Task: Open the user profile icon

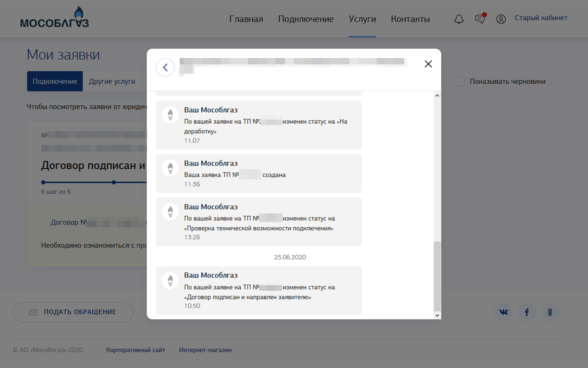Action: pos(501,19)
